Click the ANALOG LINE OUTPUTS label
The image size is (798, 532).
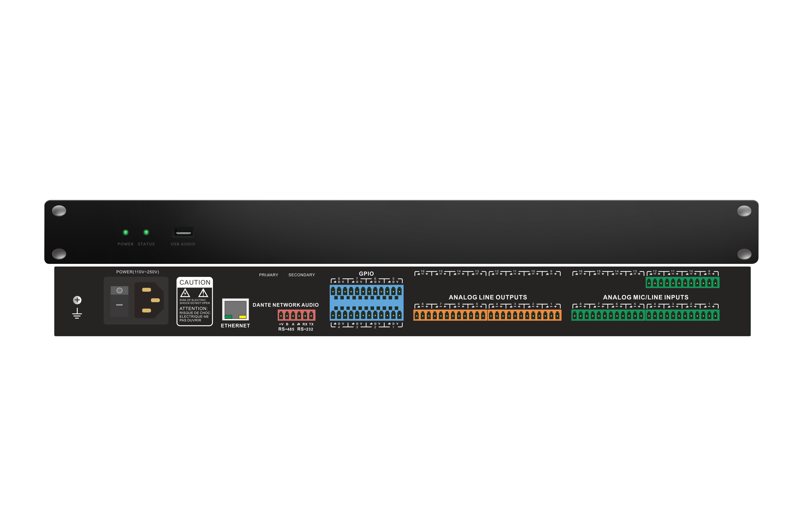coord(488,297)
